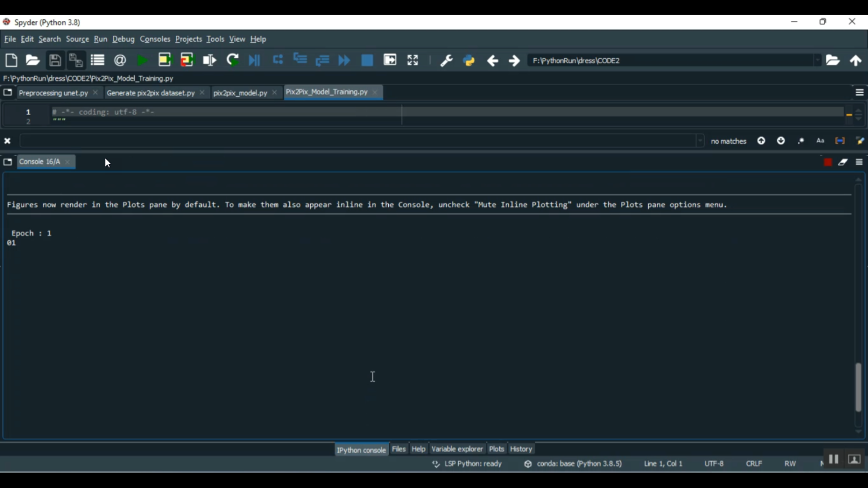Show the Plots pane
This screenshot has height=488, width=868.
[496, 449]
